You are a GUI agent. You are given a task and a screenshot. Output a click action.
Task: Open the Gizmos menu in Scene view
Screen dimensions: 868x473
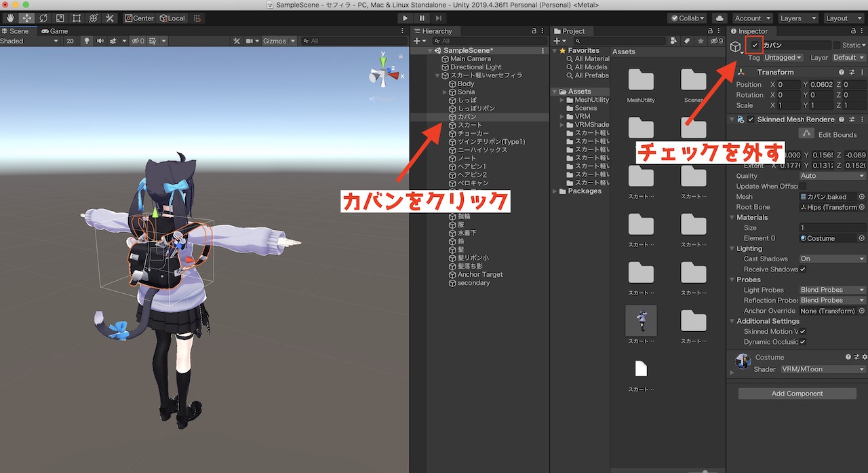pyautogui.click(x=278, y=41)
